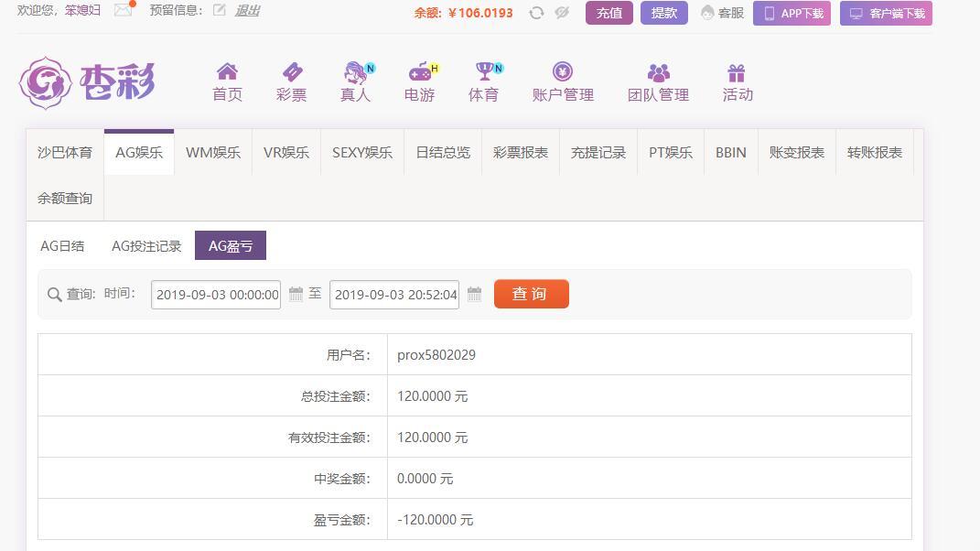Click the -120.0000 元 profit-loss value

click(x=435, y=520)
